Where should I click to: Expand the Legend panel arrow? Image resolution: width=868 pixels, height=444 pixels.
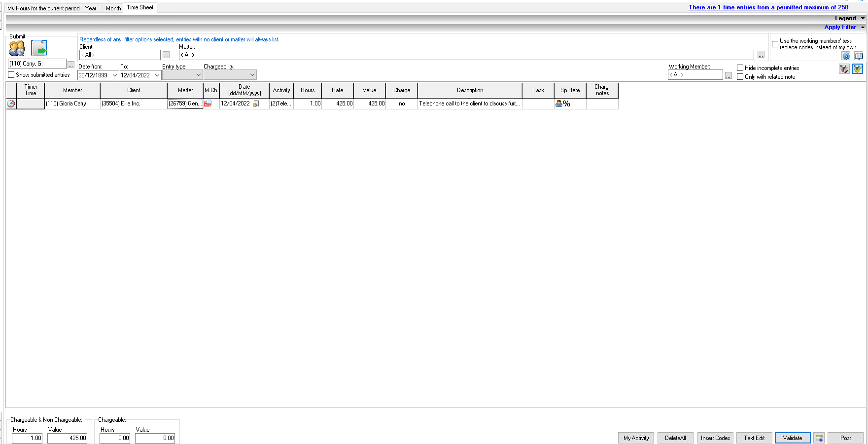coord(863,18)
